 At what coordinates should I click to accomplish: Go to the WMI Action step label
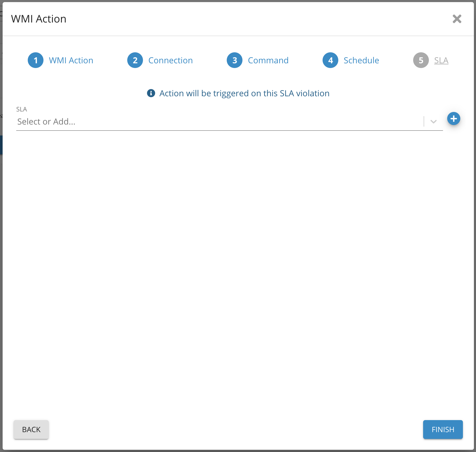(71, 60)
